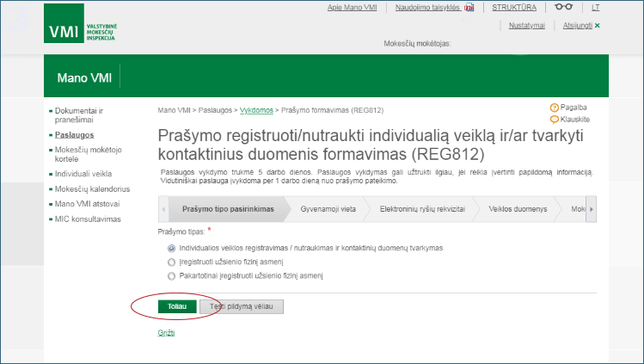
Task: Select Gyvenamoji vieta step tab
Action: 328,209
